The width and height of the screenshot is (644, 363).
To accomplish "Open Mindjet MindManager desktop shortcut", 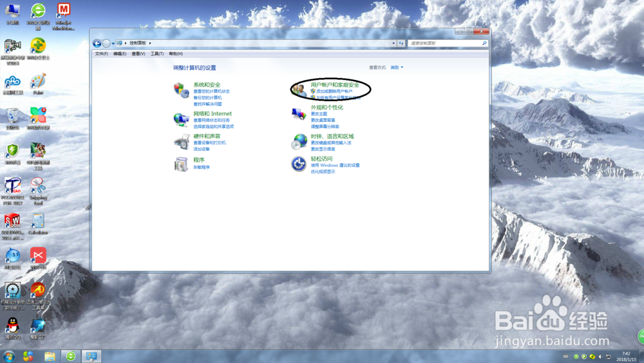I will (63, 17).
